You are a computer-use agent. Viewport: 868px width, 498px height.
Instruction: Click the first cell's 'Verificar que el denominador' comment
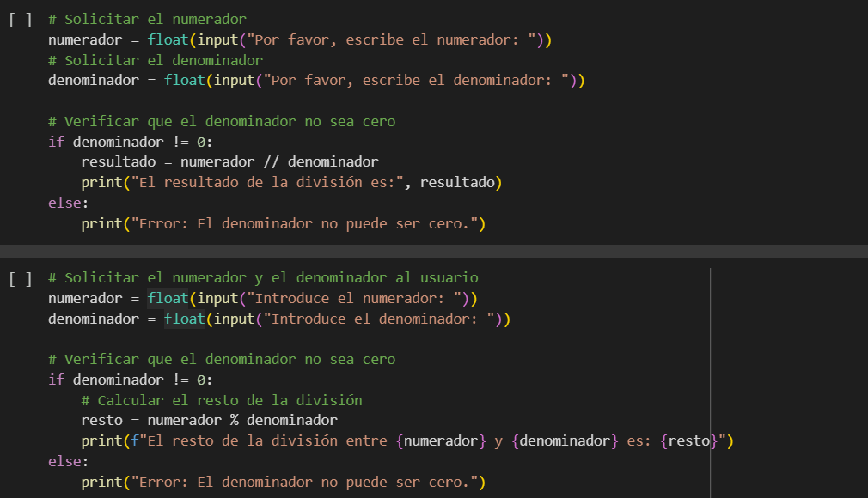coord(222,122)
